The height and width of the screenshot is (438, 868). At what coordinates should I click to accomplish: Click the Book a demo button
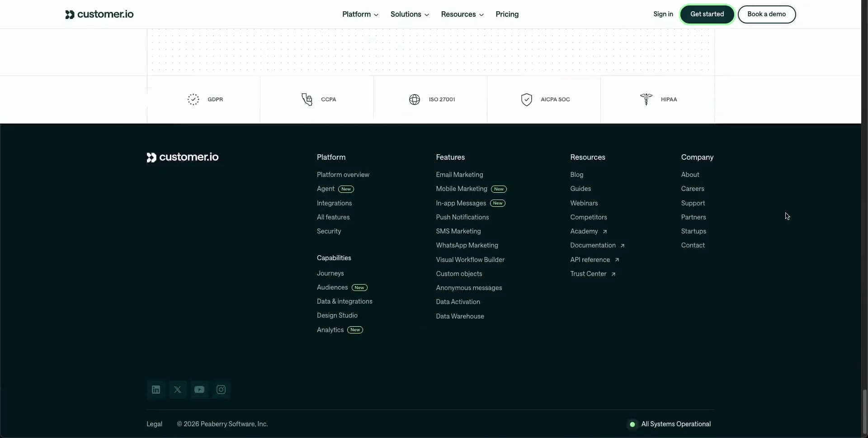point(767,14)
